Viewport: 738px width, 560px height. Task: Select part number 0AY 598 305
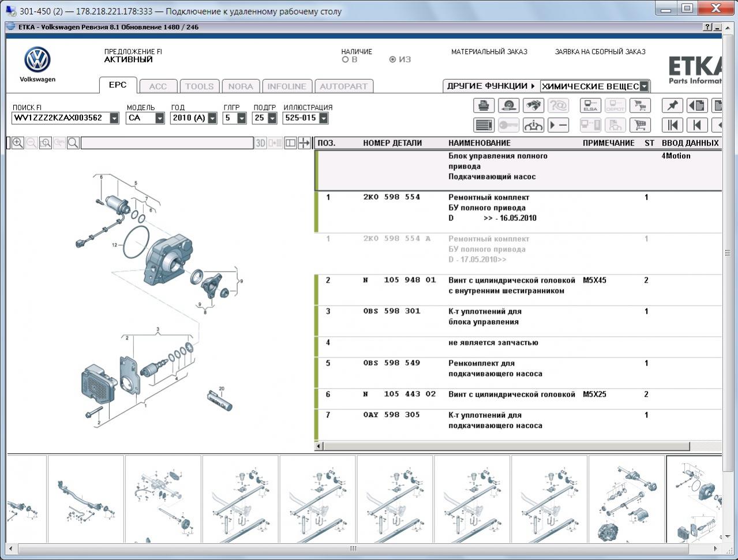pyautogui.click(x=392, y=415)
